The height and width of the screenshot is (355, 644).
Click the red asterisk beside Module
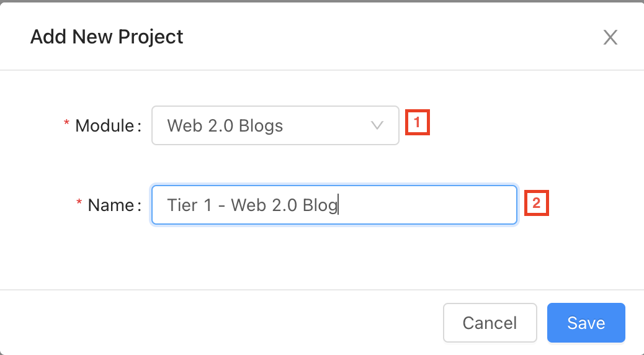pyautogui.click(x=66, y=125)
